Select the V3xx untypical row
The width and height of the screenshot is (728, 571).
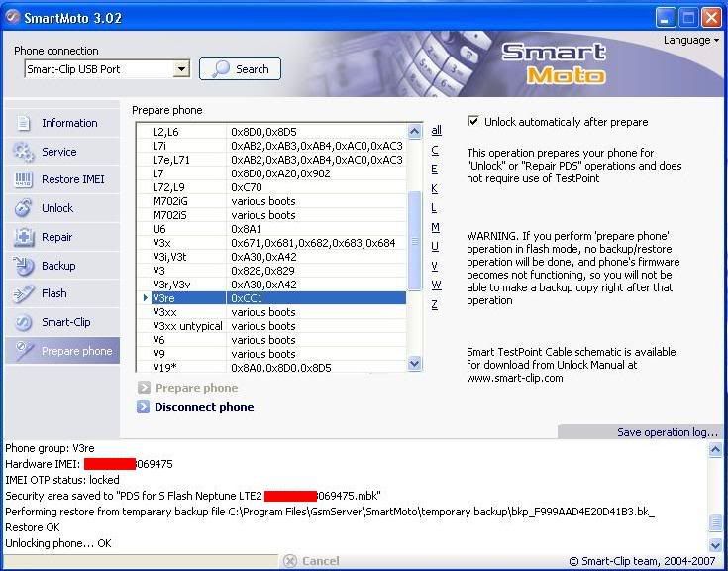point(271,326)
